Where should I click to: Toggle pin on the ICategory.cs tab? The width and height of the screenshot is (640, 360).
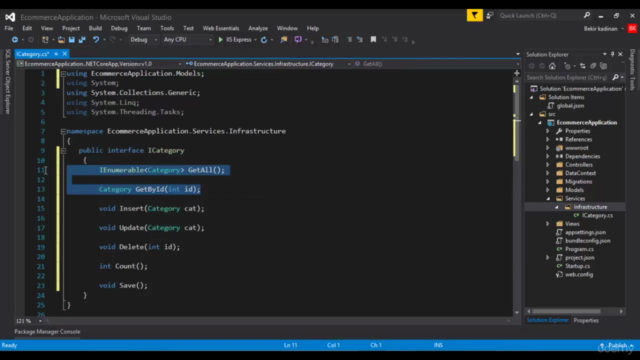click(x=56, y=54)
